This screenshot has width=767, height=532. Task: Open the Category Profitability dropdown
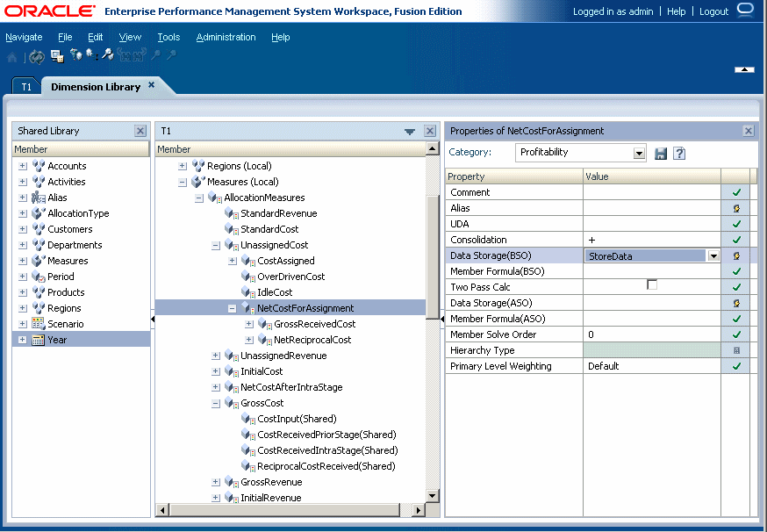pyautogui.click(x=639, y=153)
